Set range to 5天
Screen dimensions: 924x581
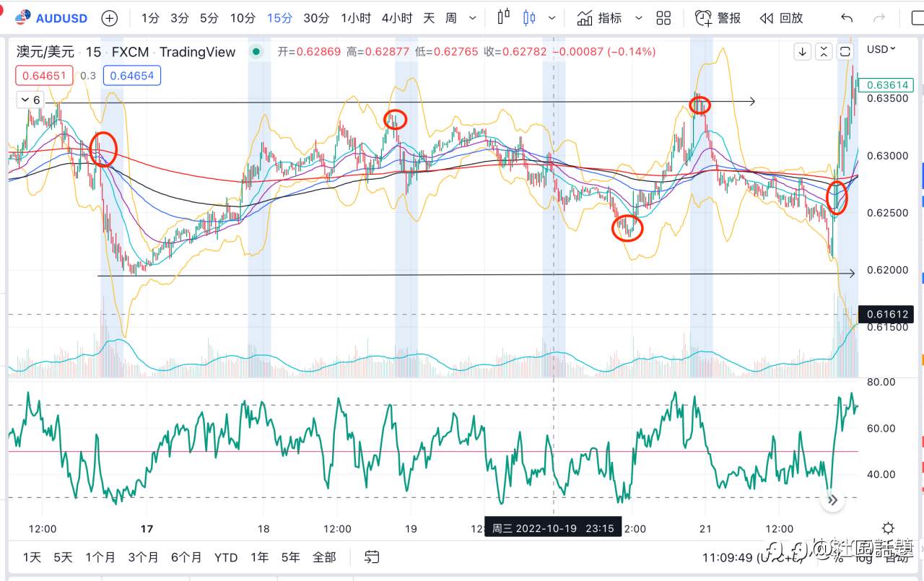[63, 557]
